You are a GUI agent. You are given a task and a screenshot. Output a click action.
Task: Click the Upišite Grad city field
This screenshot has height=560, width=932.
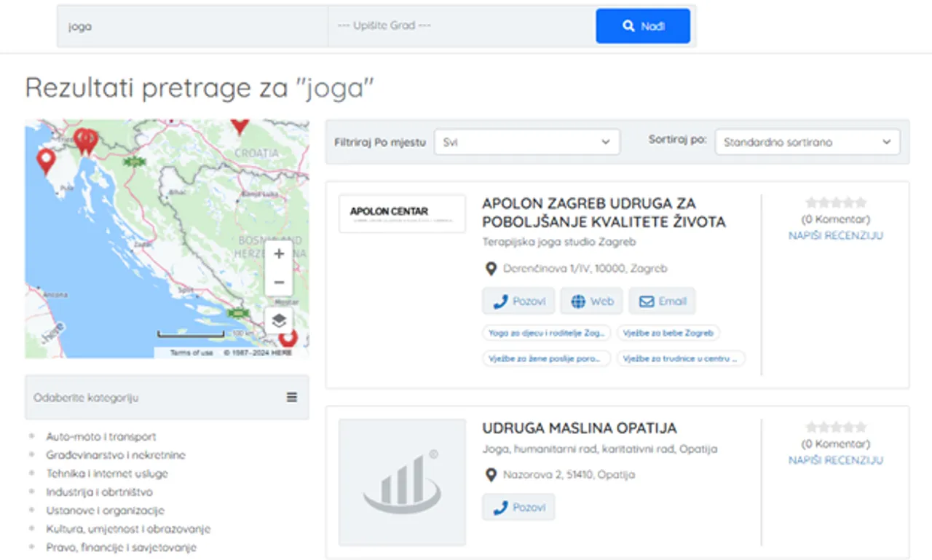point(462,26)
